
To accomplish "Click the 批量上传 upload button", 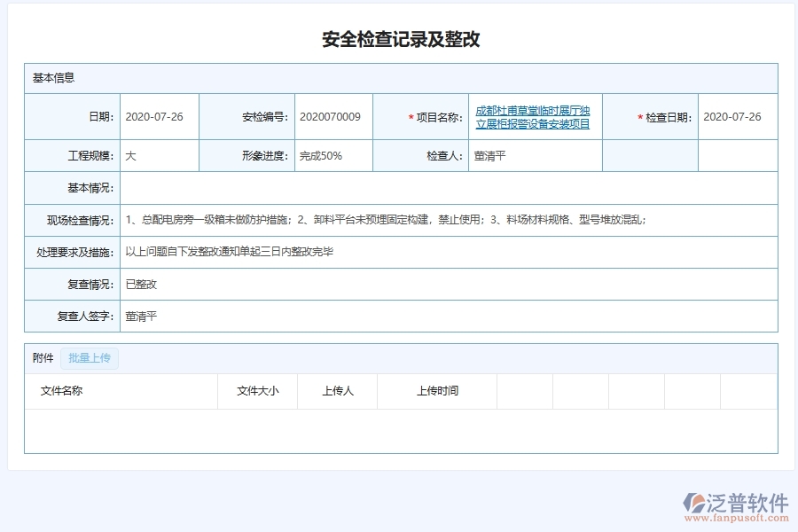I will coord(89,358).
